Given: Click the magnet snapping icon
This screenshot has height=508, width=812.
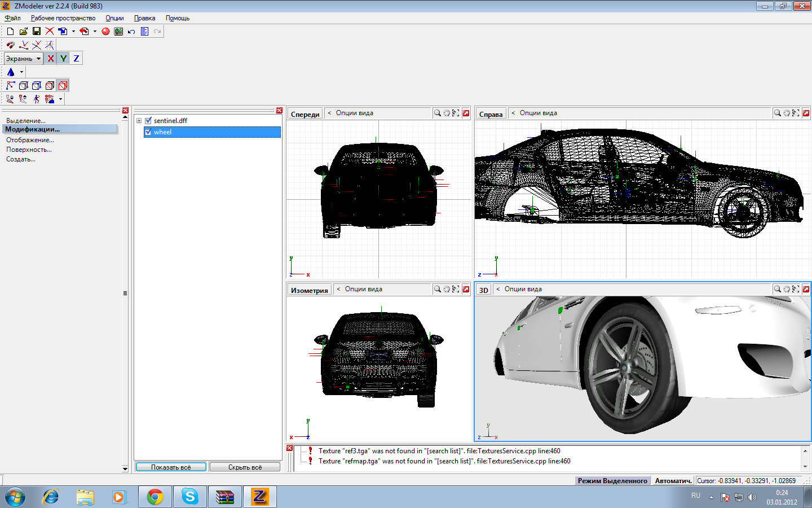Looking at the screenshot, I should pos(10,45).
